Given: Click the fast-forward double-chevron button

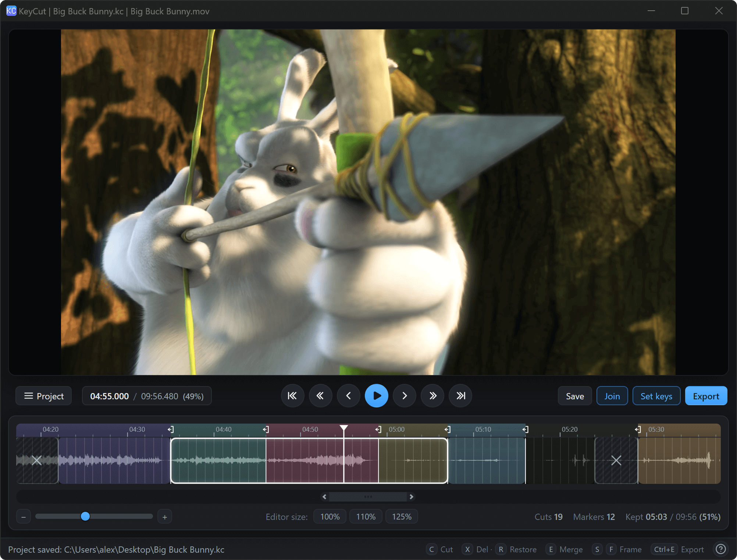Looking at the screenshot, I should click(x=432, y=396).
